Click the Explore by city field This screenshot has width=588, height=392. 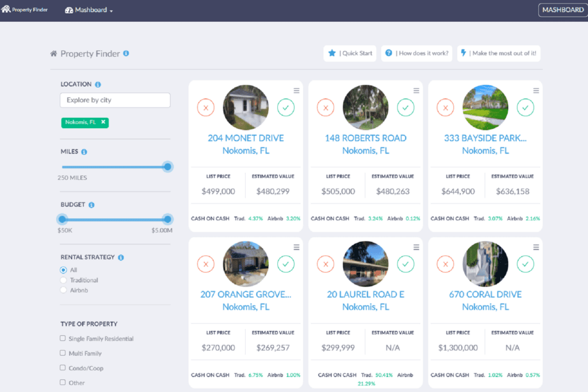pyautogui.click(x=115, y=100)
